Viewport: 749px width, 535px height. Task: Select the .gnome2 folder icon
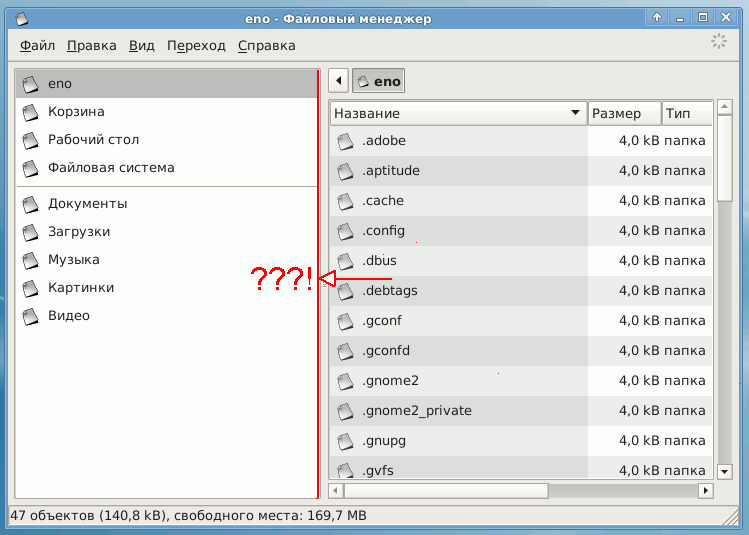click(x=345, y=382)
